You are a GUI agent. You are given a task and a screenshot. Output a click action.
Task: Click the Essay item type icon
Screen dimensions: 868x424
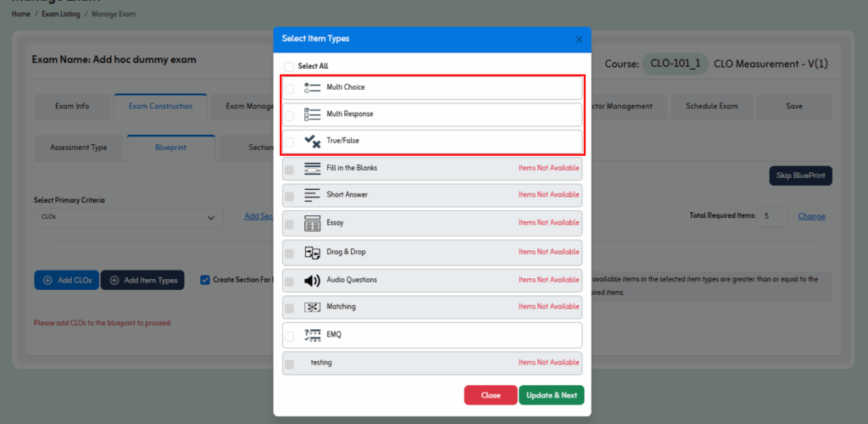(x=312, y=223)
